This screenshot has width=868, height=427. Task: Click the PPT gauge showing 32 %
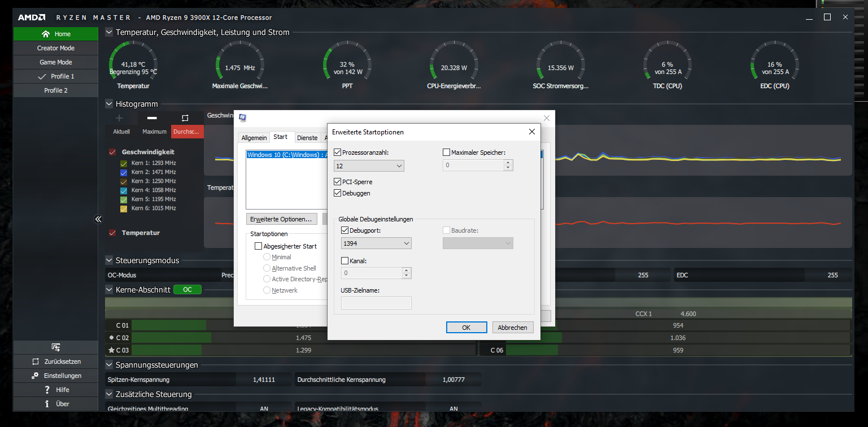347,66
